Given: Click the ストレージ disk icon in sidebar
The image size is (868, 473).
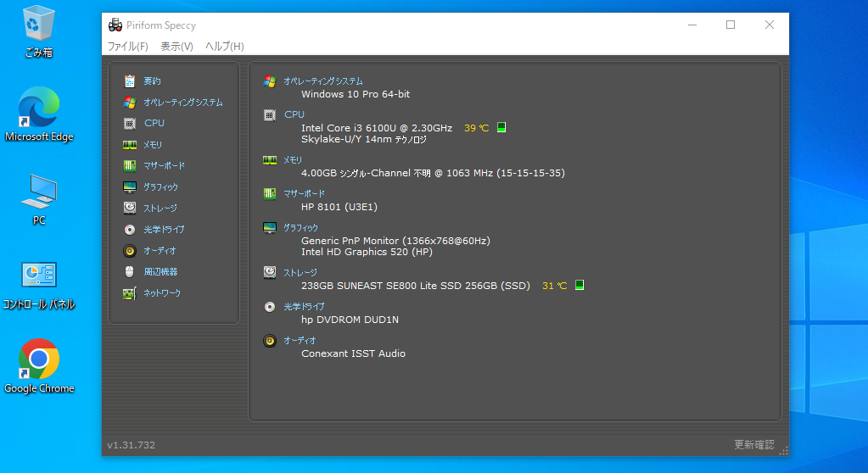Looking at the screenshot, I should 130,208.
